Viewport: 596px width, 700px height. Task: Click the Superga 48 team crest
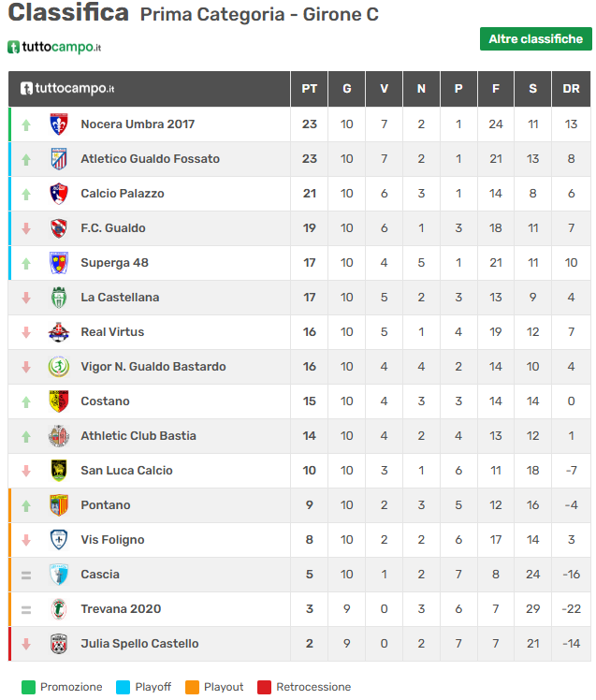(x=59, y=263)
